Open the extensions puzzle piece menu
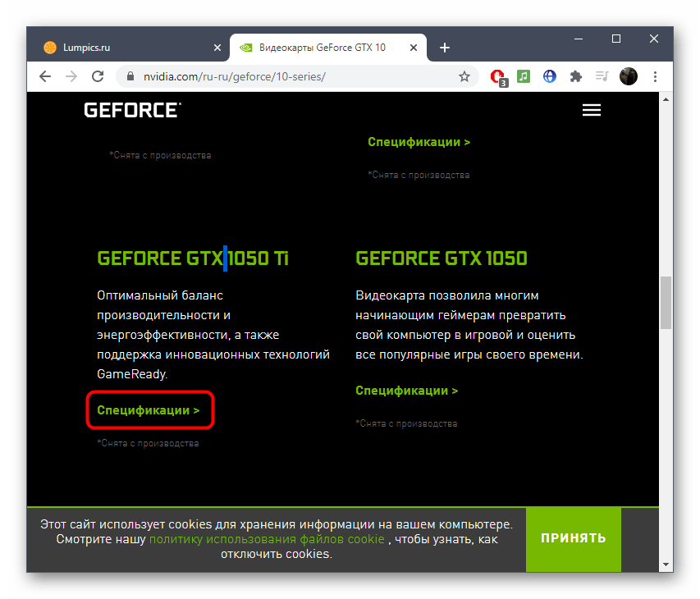The width and height of the screenshot is (700, 599). click(576, 77)
